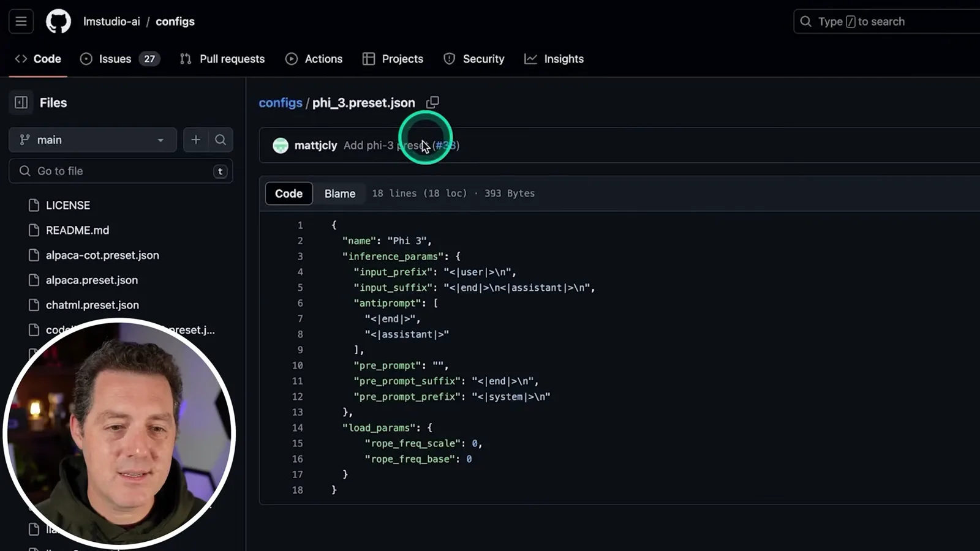
Task: Open the hamburger navigation menu
Action: point(21,21)
